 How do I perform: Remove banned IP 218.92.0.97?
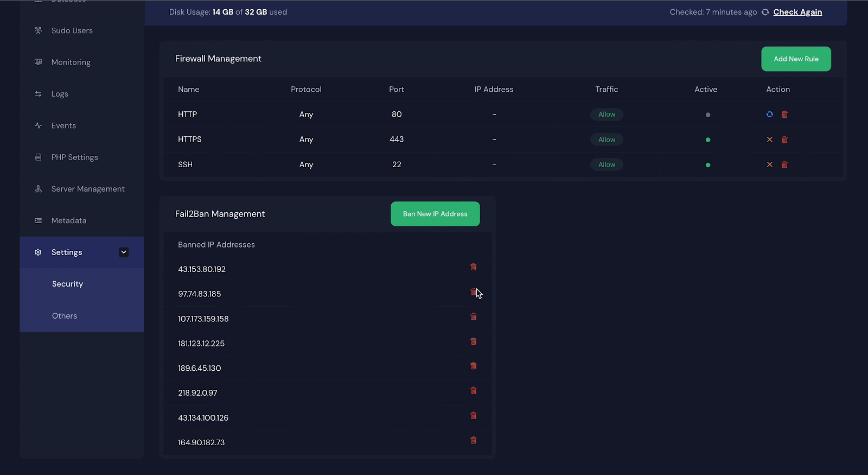[473, 391]
